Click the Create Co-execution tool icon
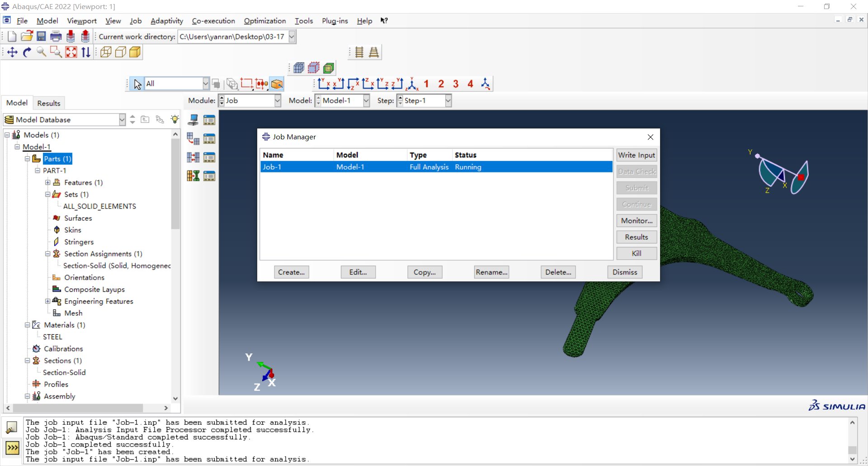Viewport: 868px width, 466px height. tap(193, 157)
